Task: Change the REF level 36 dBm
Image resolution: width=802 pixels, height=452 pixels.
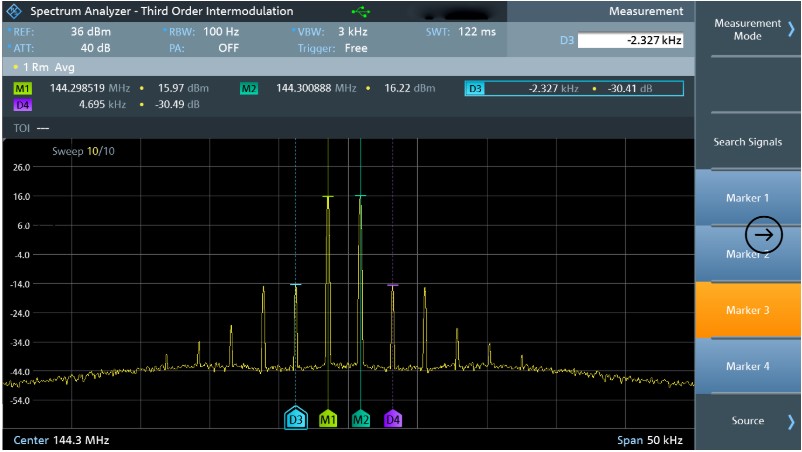Action: pyautogui.click(x=91, y=32)
